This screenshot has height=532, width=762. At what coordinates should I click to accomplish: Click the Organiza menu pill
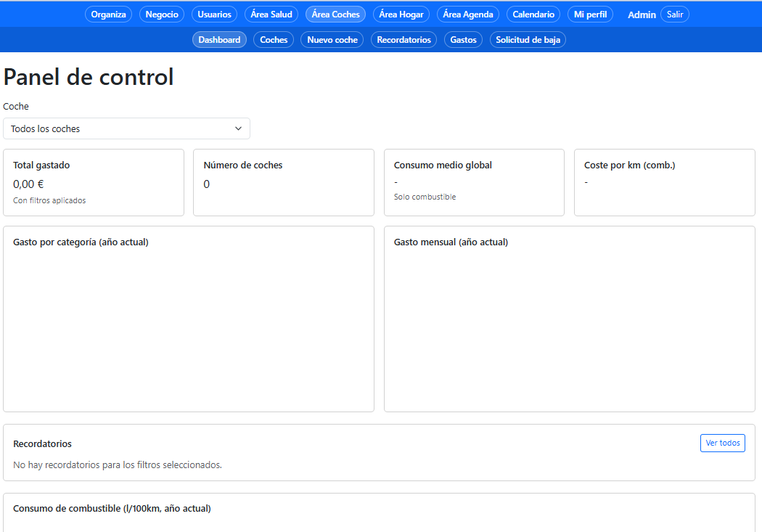pos(108,15)
